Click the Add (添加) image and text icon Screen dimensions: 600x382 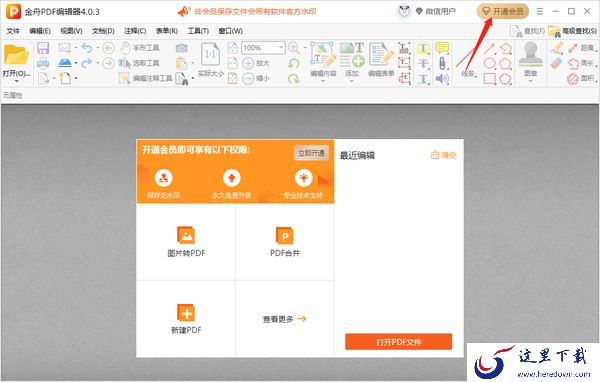coord(352,54)
